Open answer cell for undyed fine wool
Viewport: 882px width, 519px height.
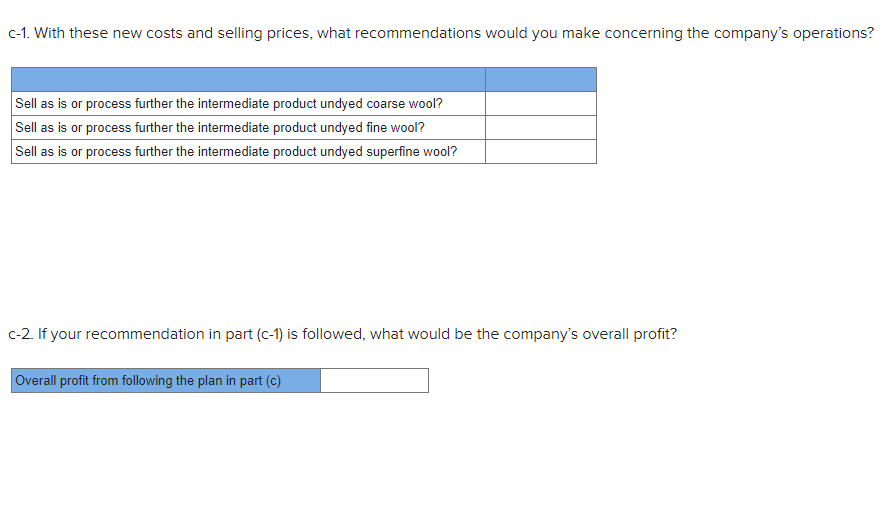pyautogui.click(x=541, y=128)
